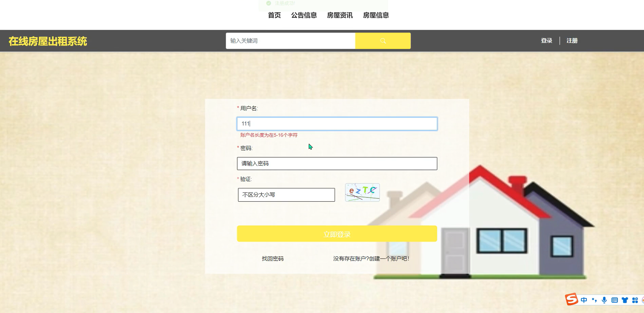Screen dimensions: 644x313
Task: Click the microphone voice input icon
Action: coord(604,300)
